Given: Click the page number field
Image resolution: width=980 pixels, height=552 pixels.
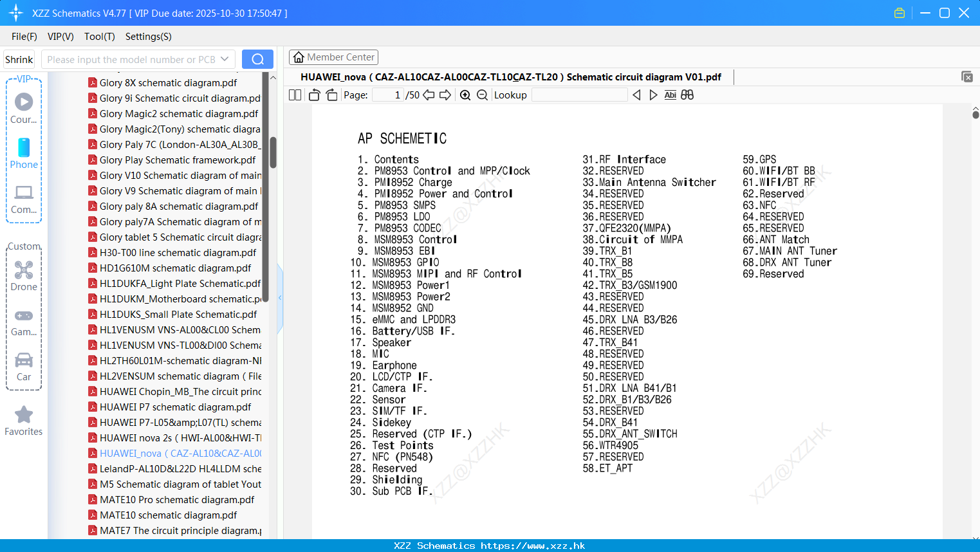Looking at the screenshot, I should tap(388, 95).
